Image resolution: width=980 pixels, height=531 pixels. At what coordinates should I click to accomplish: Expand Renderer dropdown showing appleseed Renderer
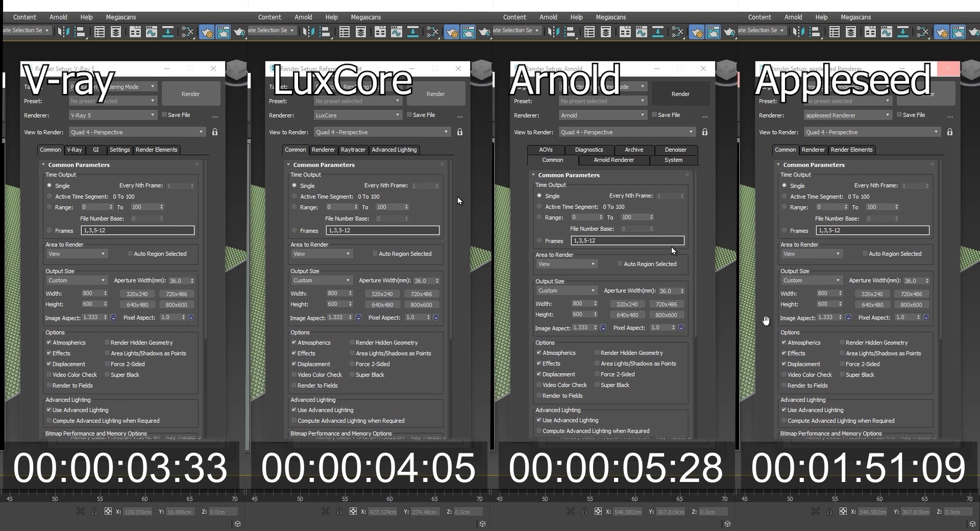pos(847,115)
